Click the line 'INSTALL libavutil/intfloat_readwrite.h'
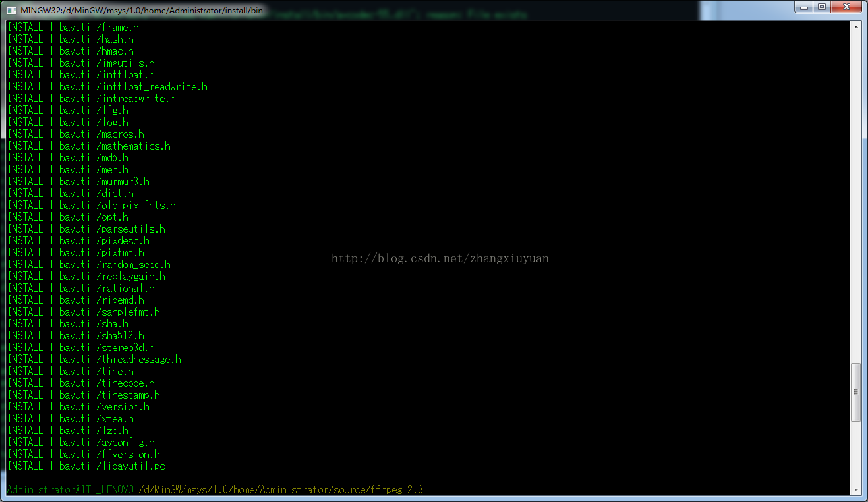The image size is (868, 502). [107, 87]
